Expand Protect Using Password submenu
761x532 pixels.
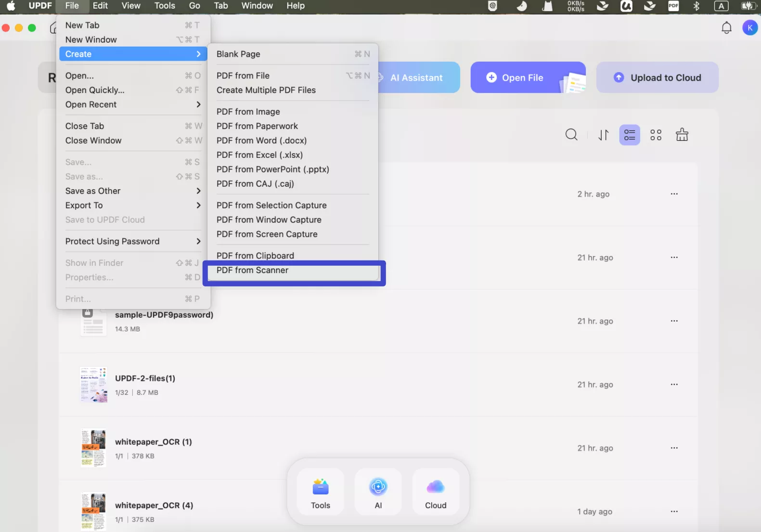pos(133,241)
